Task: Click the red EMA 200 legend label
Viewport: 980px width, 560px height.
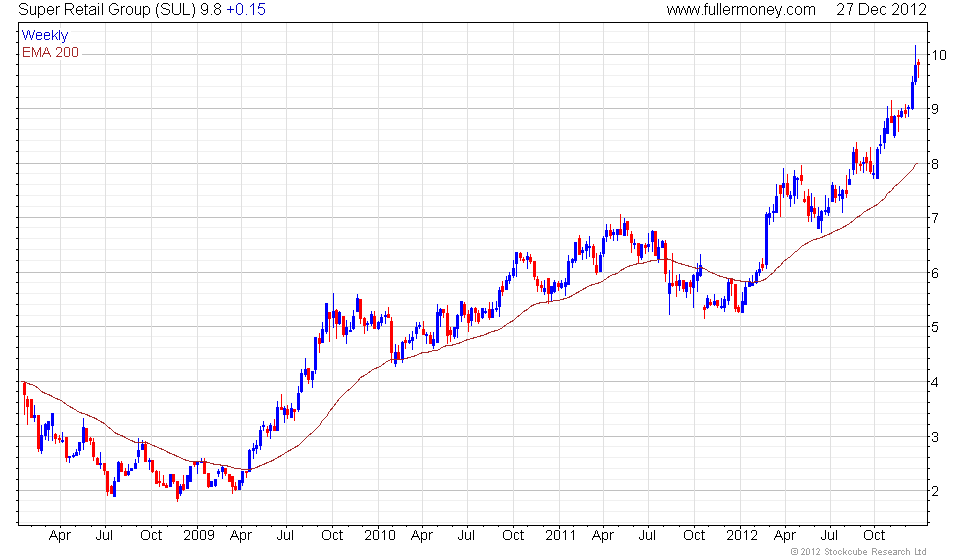Action: pos(50,52)
